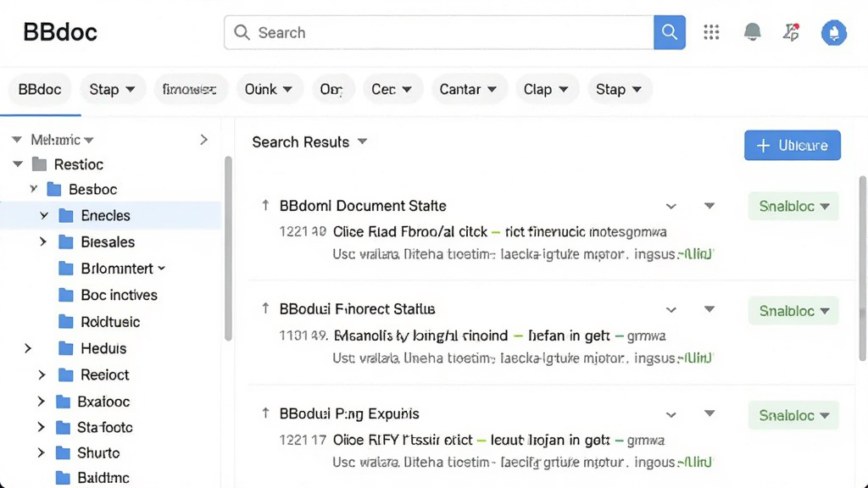Viewport: 868px width, 488px height.
Task: Open the Stap dropdown after BBdoc
Action: coord(113,89)
